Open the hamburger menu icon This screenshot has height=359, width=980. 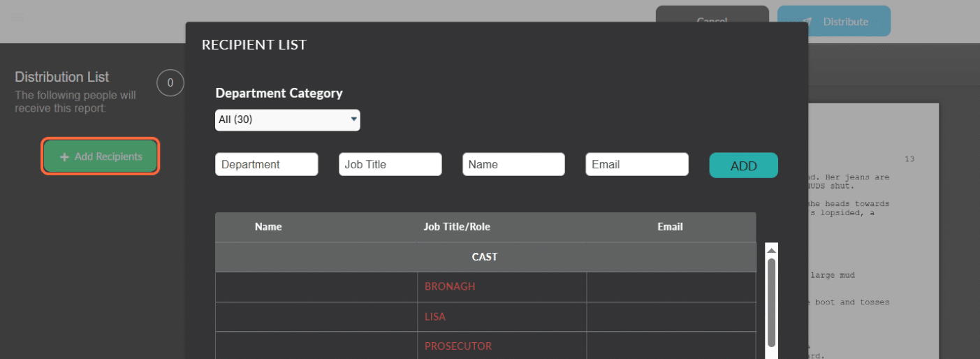point(18,17)
